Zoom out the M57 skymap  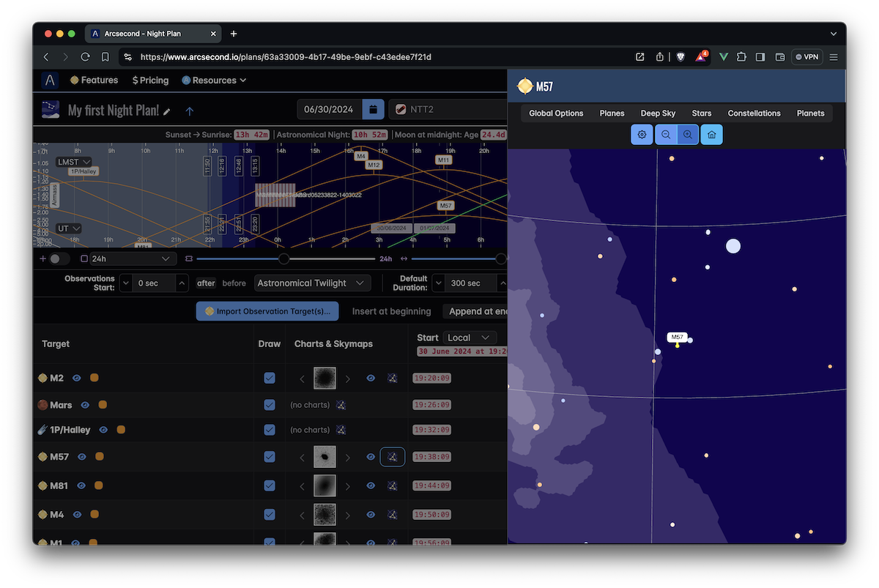[666, 135]
